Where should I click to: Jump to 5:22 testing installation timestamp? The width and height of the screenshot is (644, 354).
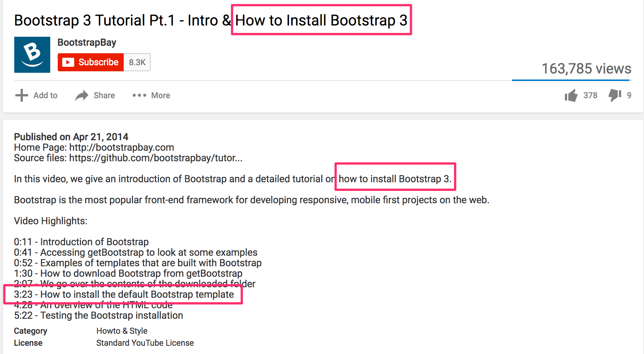(x=23, y=315)
